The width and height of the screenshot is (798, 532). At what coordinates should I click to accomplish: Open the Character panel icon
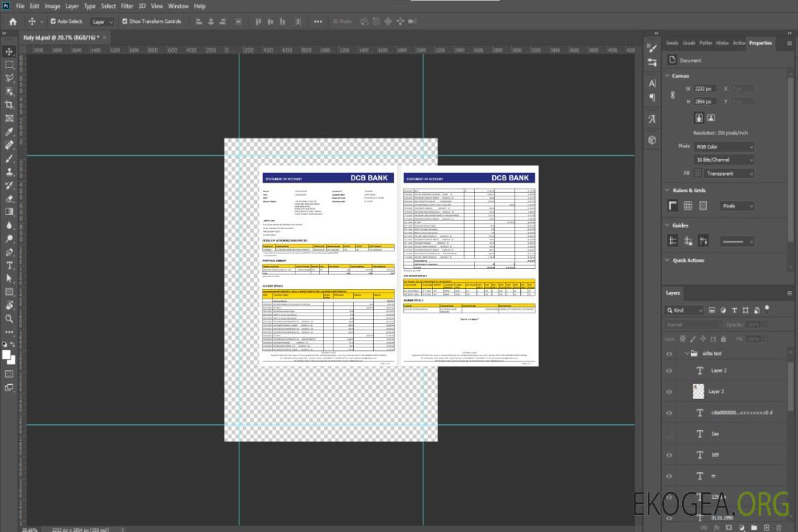pyautogui.click(x=652, y=83)
